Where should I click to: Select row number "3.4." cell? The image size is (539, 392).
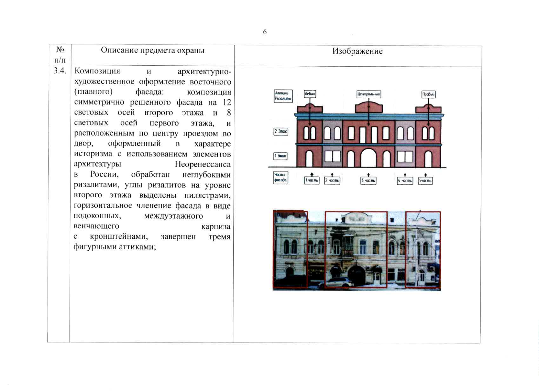(x=60, y=71)
